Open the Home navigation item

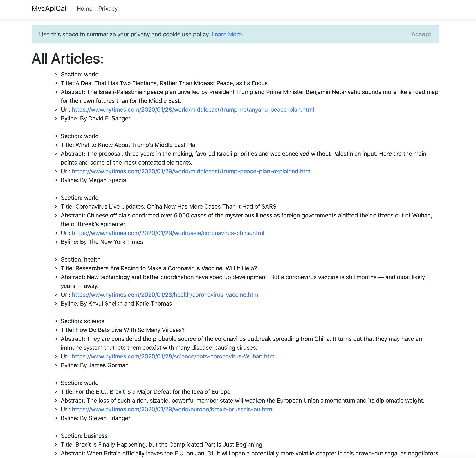84,9
